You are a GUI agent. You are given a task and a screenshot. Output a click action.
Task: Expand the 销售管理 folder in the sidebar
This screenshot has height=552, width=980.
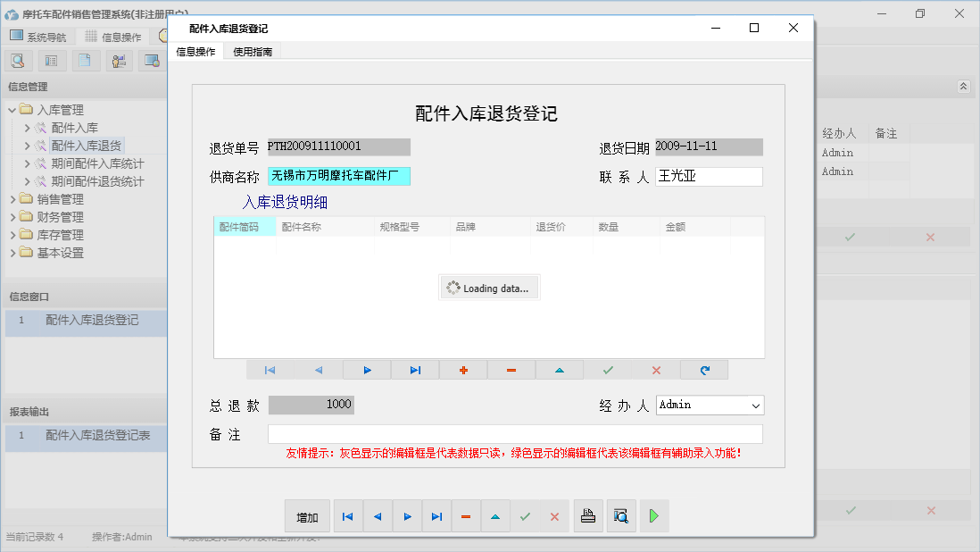coord(54,198)
